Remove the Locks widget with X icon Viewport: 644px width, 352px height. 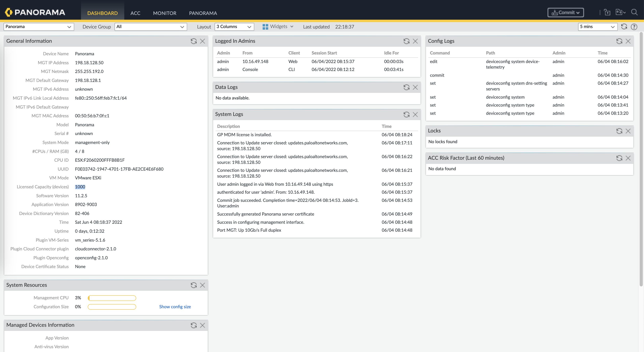[628, 131]
